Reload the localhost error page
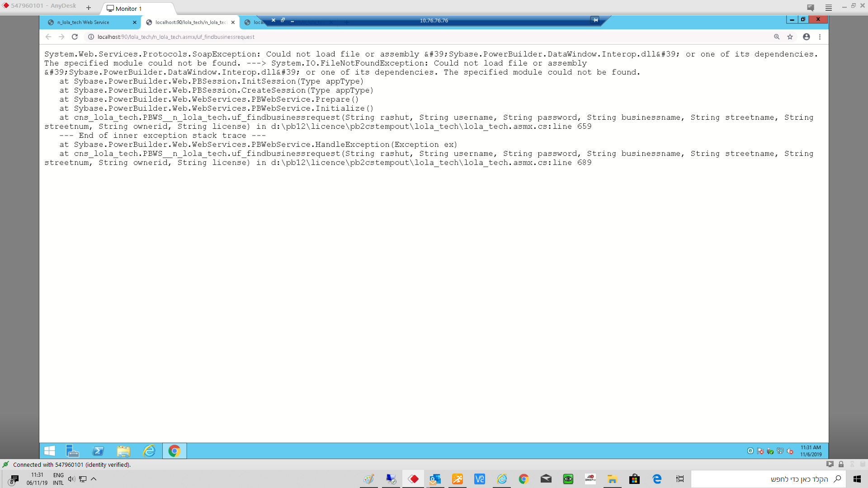 pos(75,37)
